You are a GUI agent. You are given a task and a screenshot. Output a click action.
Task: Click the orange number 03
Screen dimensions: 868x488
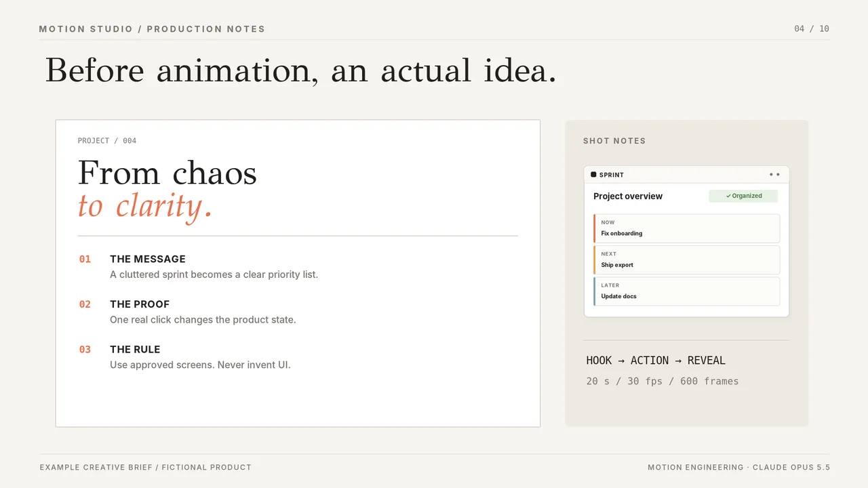coord(85,350)
